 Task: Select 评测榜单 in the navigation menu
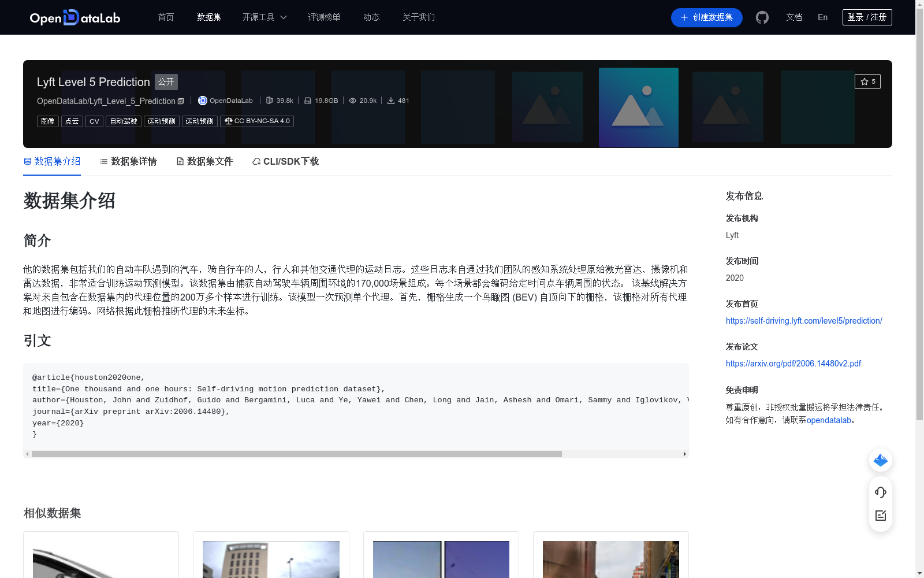(325, 17)
